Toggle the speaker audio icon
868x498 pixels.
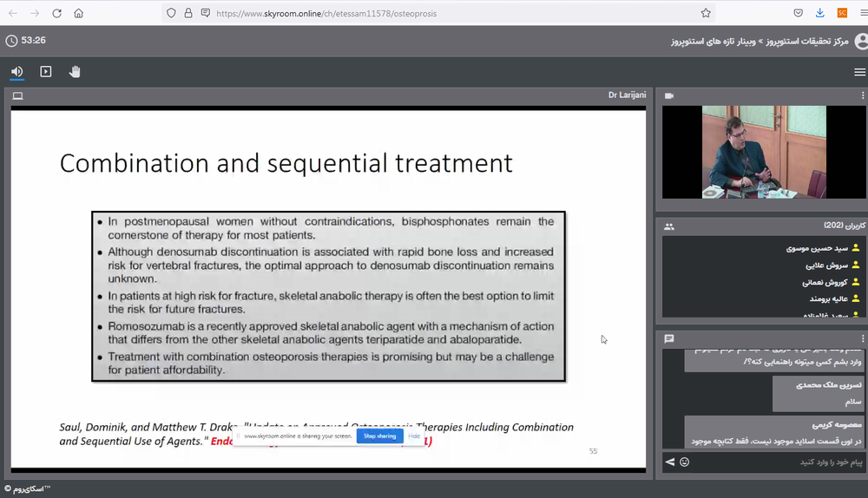point(16,72)
